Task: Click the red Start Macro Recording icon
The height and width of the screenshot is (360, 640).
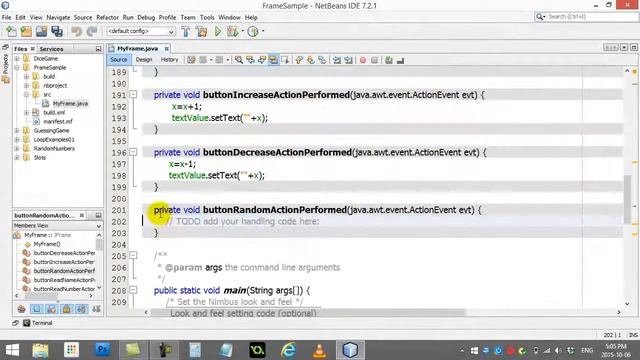Action: click(363, 60)
